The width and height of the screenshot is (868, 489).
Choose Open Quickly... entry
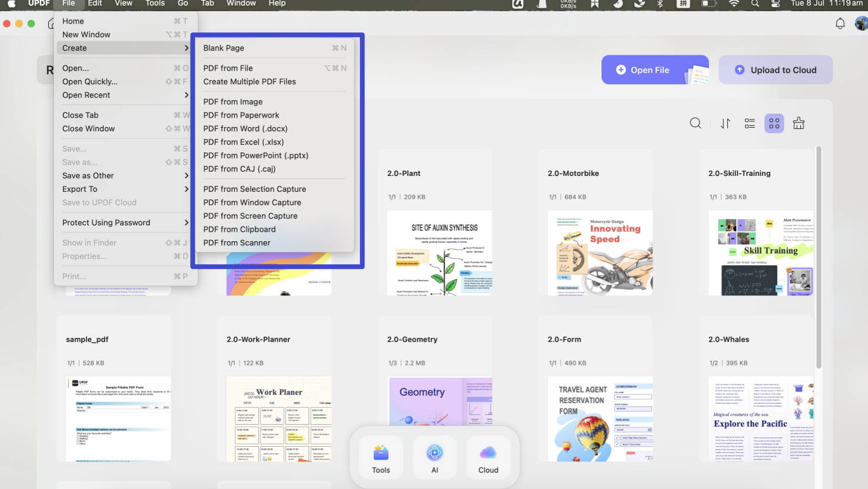(125, 82)
